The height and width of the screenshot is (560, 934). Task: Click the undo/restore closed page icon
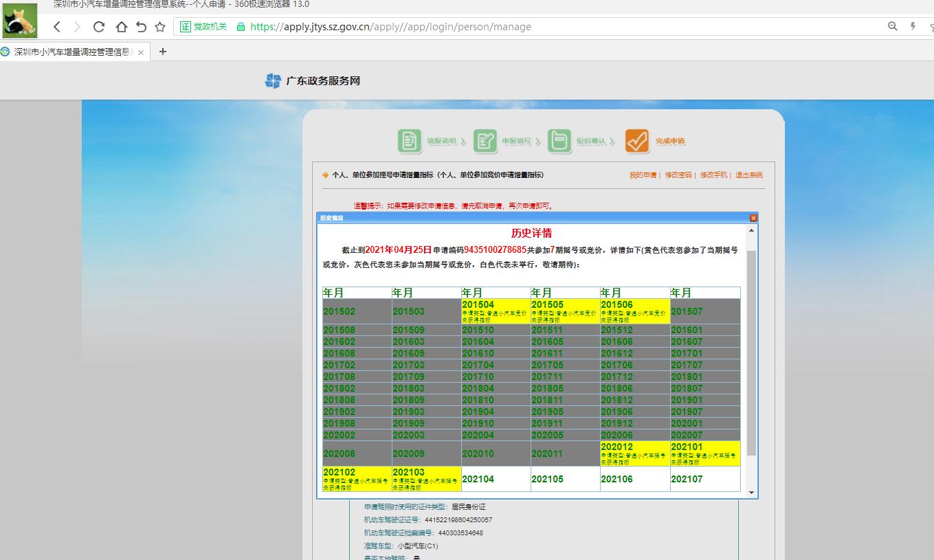click(141, 27)
